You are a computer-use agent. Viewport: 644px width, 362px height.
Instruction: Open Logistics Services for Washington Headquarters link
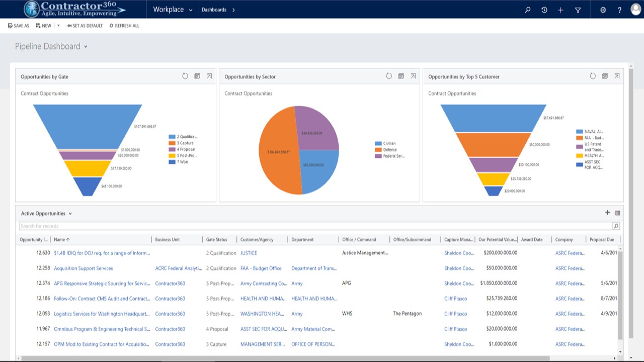102,314
